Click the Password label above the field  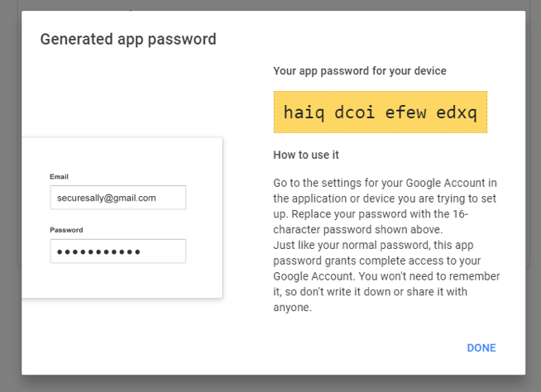tap(66, 230)
